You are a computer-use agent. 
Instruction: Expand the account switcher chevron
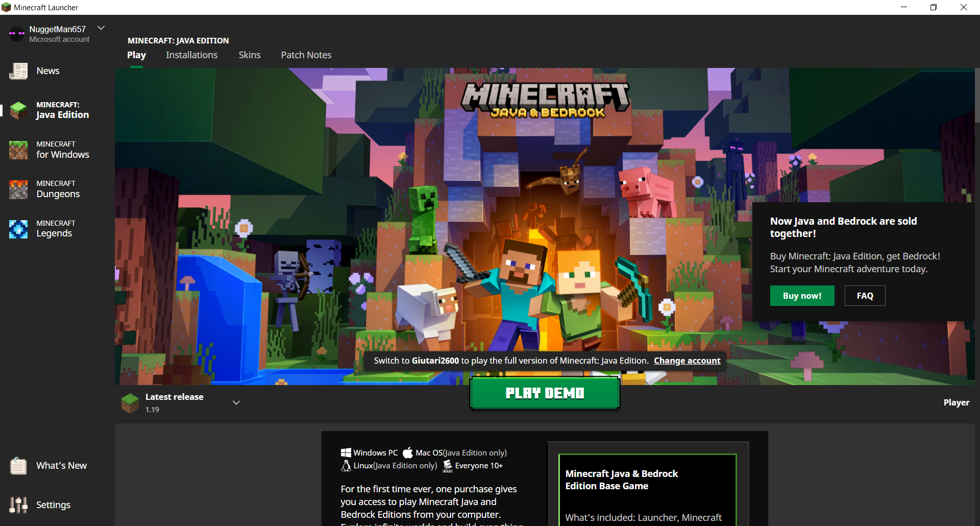click(101, 28)
